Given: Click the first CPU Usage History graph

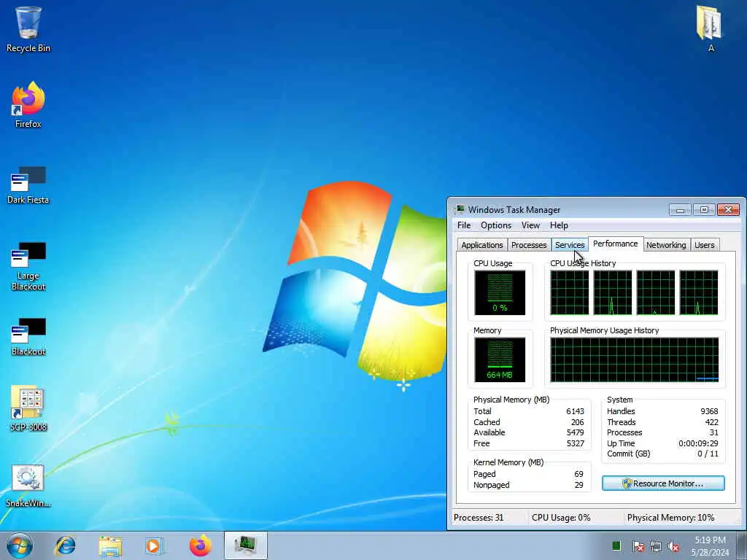Looking at the screenshot, I should 569,292.
